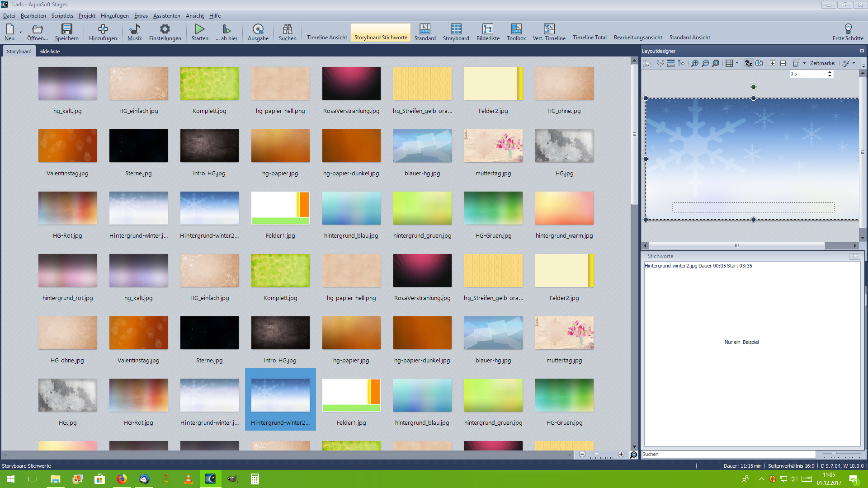This screenshot has height=488, width=868.
Task: Click the Bearbeitungsansicht view button
Action: point(637,38)
